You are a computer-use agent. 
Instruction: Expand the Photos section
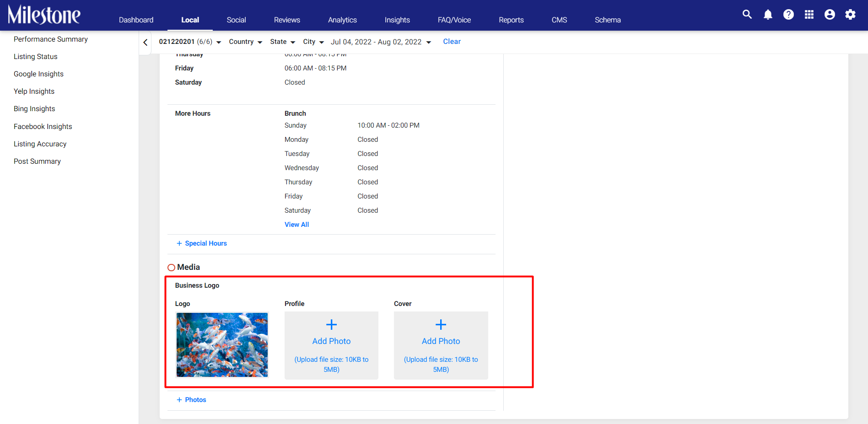coord(191,400)
